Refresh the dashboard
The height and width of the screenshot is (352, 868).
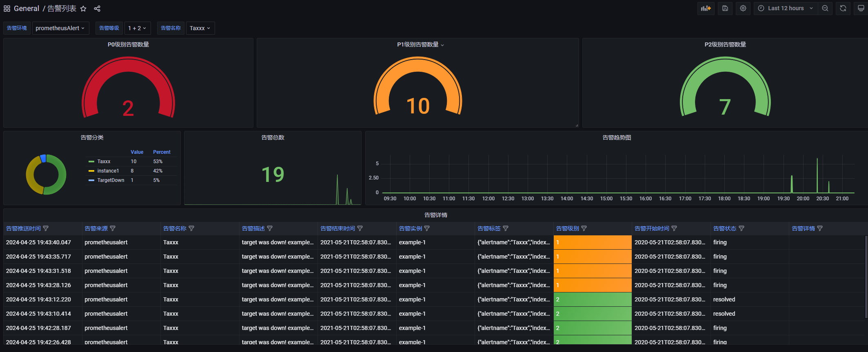843,8
